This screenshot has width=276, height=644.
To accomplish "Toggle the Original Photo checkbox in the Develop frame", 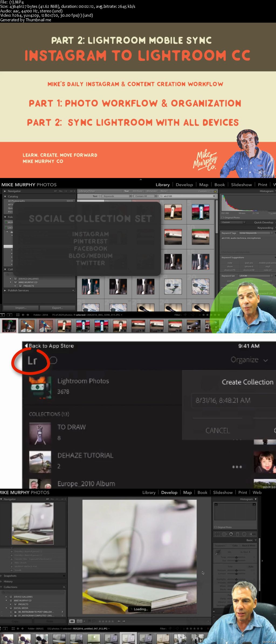I will tap(215, 527).
